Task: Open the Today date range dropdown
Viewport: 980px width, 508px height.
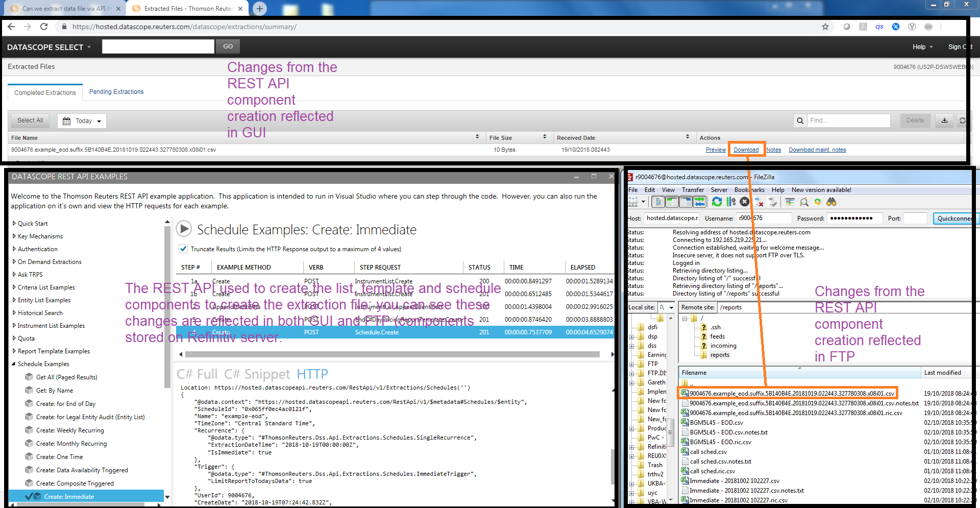Action: coord(82,121)
